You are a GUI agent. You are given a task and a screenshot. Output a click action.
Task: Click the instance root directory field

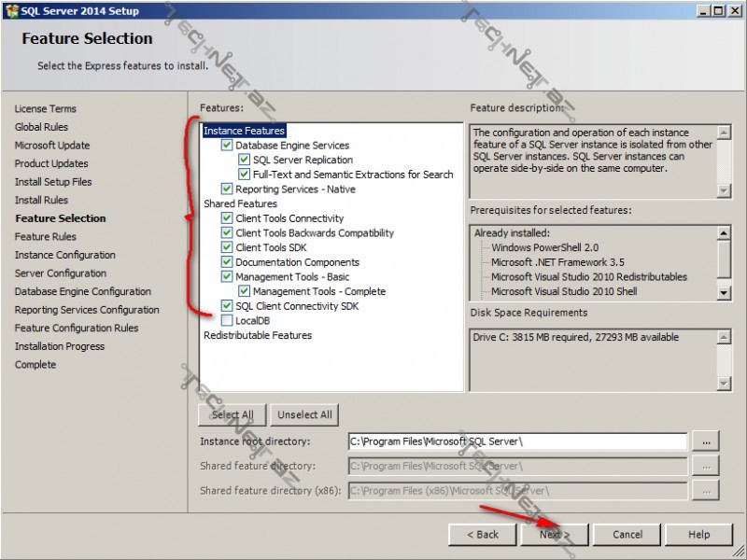point(516,441)
